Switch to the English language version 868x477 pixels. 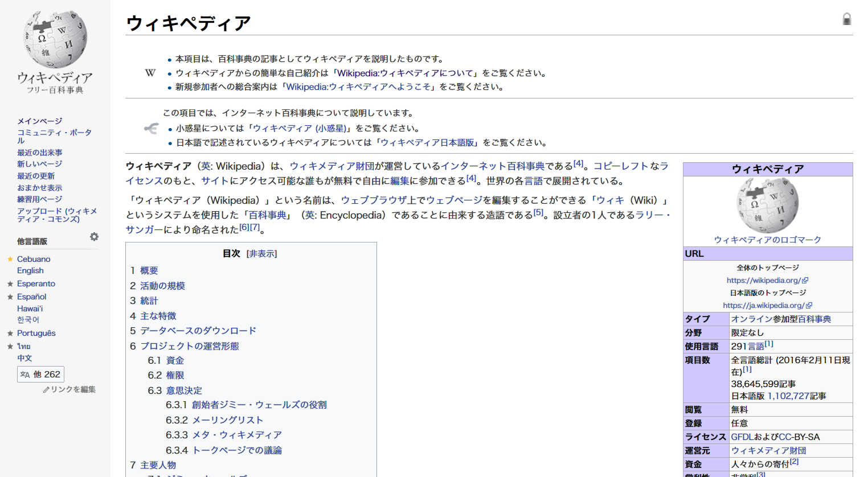(x=30, y=270)
